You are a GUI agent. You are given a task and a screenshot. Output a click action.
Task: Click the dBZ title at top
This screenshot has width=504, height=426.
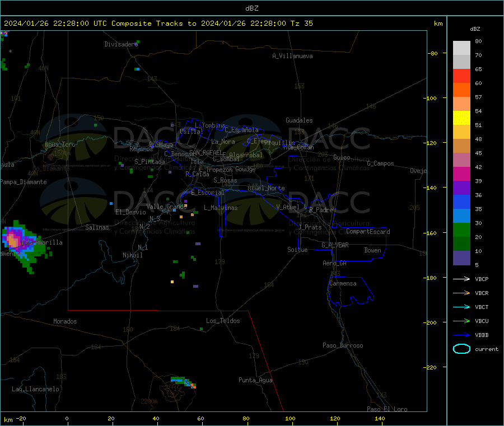pos(251,8)
